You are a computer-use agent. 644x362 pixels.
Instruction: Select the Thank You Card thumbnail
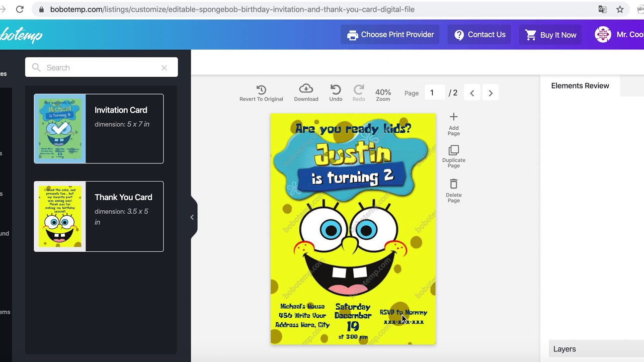[60, 216]
